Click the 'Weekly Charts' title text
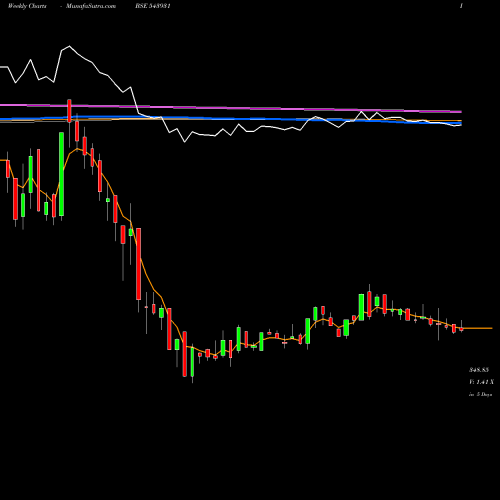 click(x=27, y=6)
